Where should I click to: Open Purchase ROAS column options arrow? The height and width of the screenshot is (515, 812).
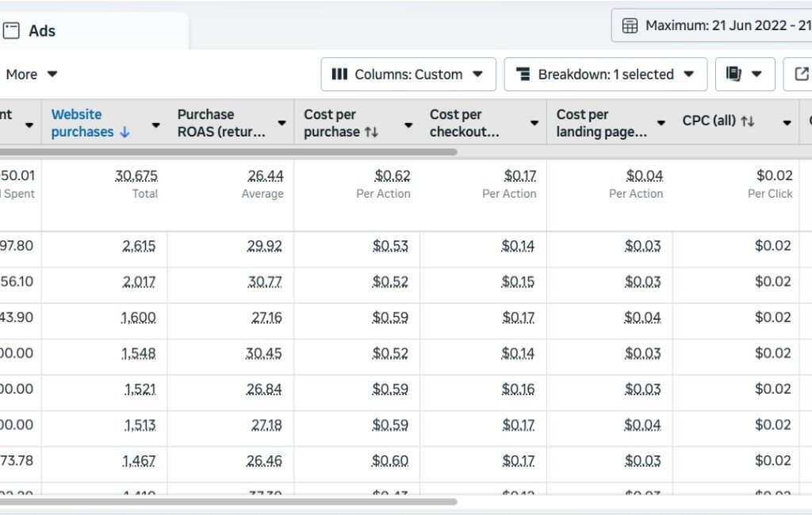tap(282, 123)
